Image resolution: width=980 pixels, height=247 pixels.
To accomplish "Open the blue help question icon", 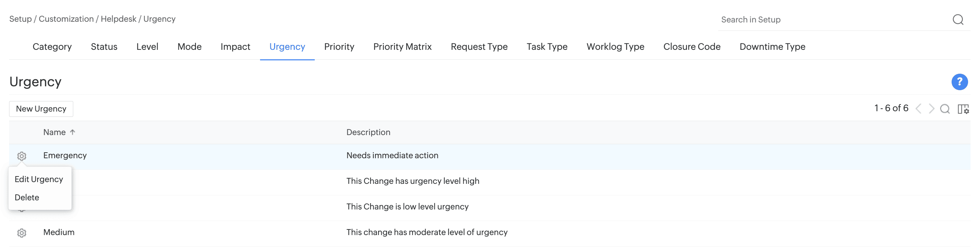I will [x=959, y=82].
